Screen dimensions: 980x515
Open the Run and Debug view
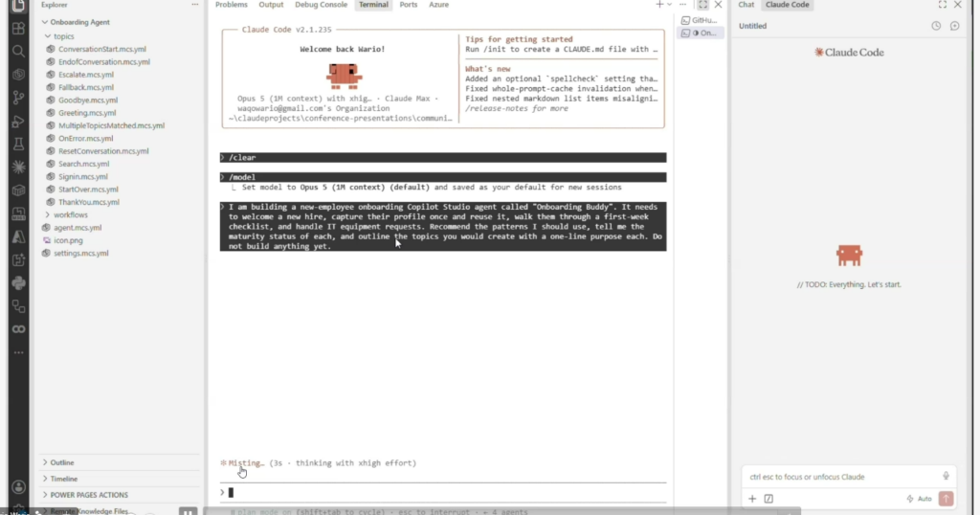tap(19, 122)
